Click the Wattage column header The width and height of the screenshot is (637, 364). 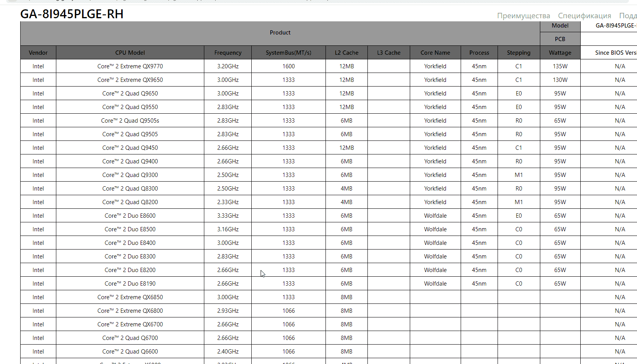(x=560, y=53)
